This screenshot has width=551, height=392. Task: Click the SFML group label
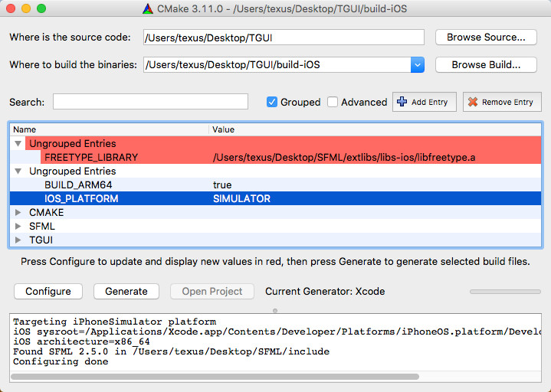click(x=42, y=227)
